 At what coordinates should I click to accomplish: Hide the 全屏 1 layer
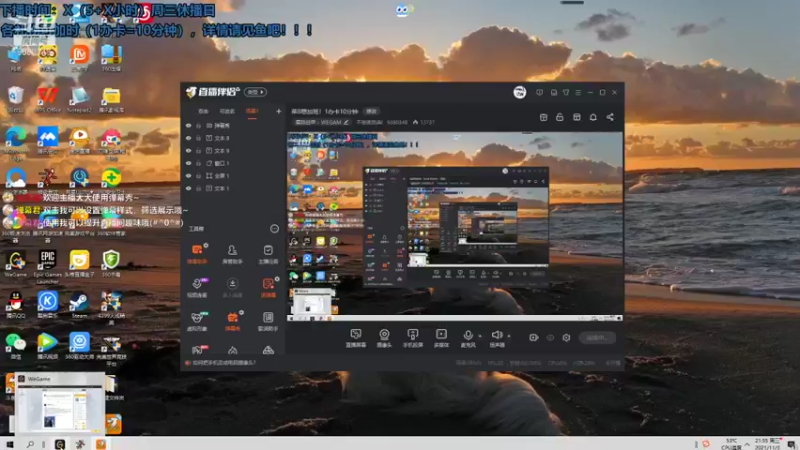(x=188, y=176)
